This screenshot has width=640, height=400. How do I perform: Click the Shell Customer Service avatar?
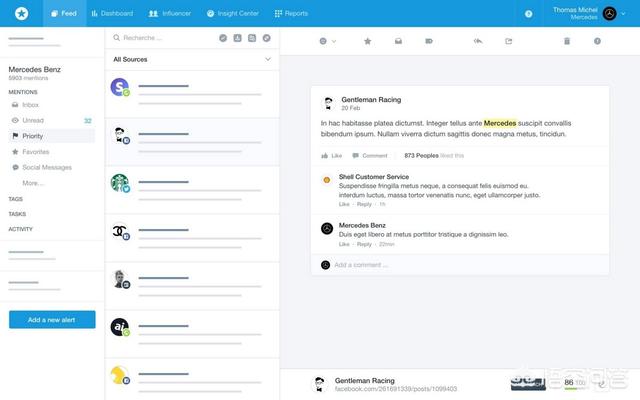click(x=327, y=180)
